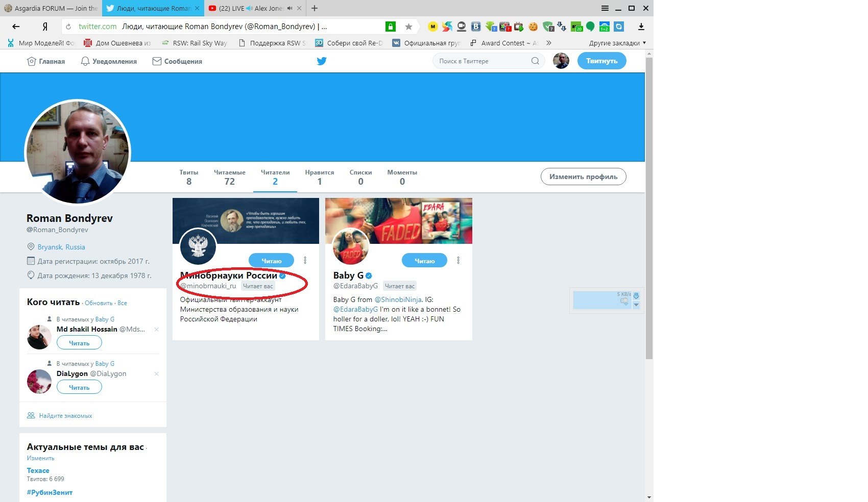
Task: Reload the page with the refresh icon
Action: click(x=68, y=27)
